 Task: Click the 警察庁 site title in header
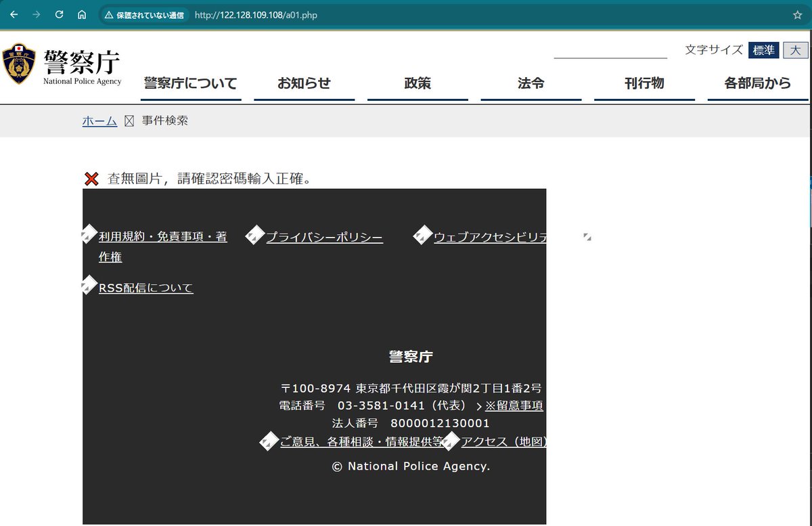point(82,62)
